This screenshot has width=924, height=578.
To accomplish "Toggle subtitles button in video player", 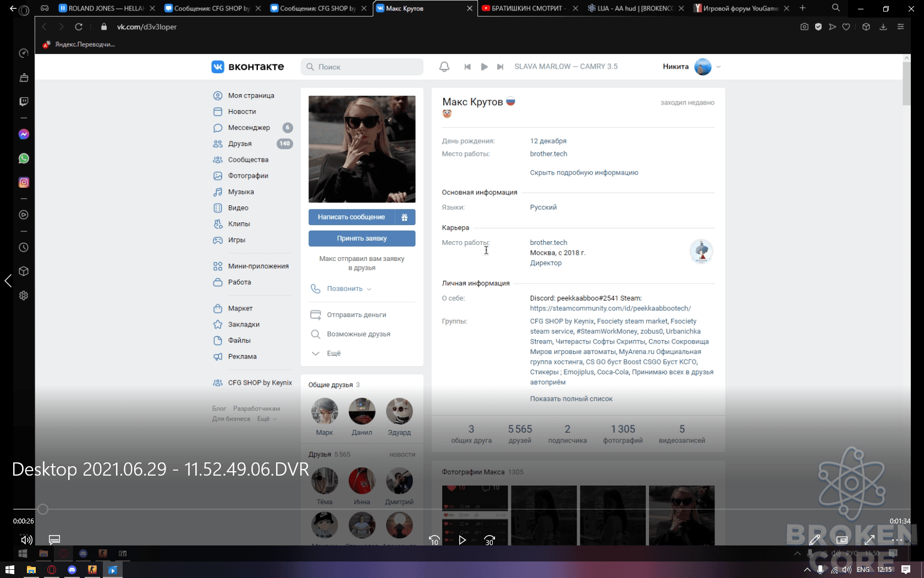I will coord(54,540).
